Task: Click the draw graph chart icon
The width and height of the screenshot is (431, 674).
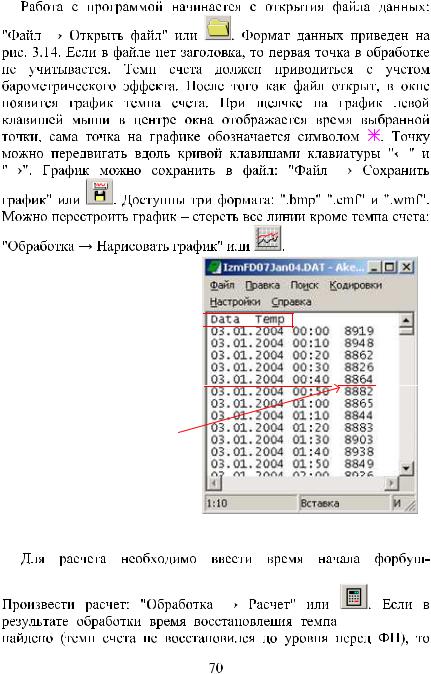Action: pos(268,239)
